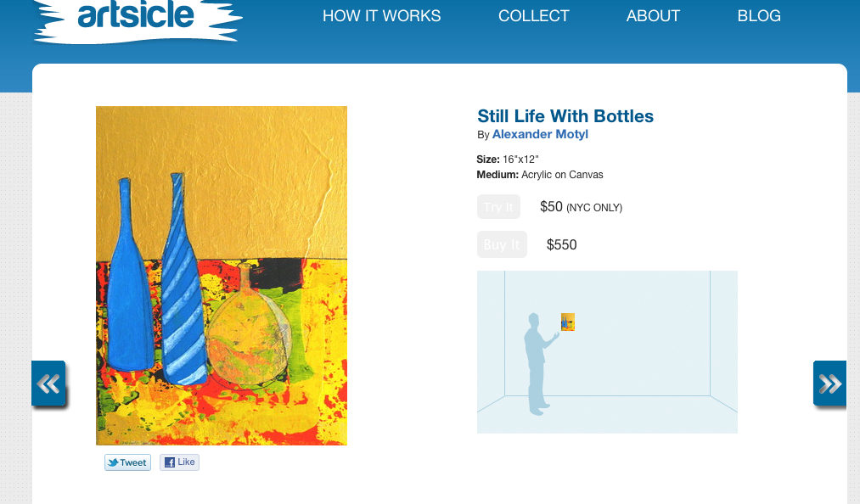Select the Medium: Acrylic on Canvas text
860x504 pixels.
[540, 175]
